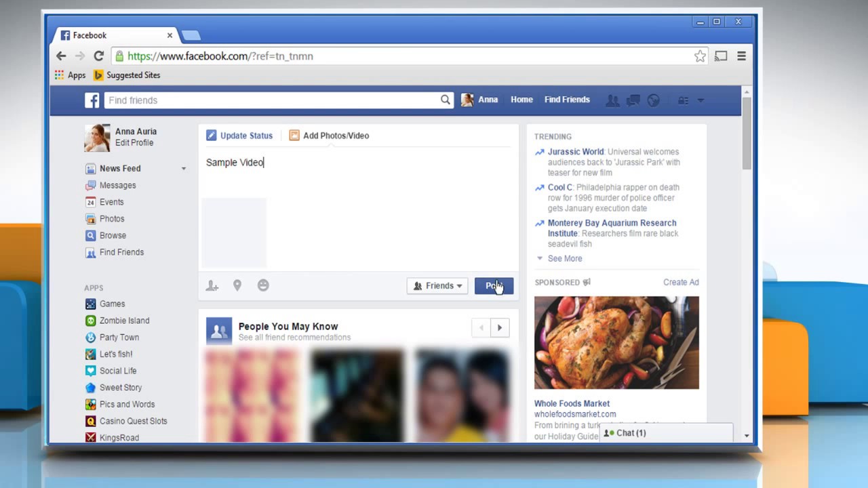Open messages icon in top bar
This screenshot has width=868, height=488.
tap(633, 100)
